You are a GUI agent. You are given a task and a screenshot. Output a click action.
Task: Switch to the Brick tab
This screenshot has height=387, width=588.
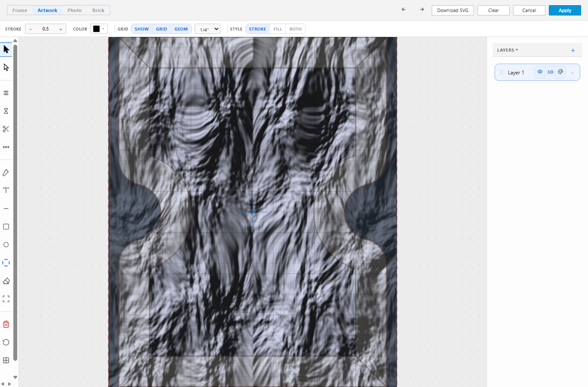98,10
